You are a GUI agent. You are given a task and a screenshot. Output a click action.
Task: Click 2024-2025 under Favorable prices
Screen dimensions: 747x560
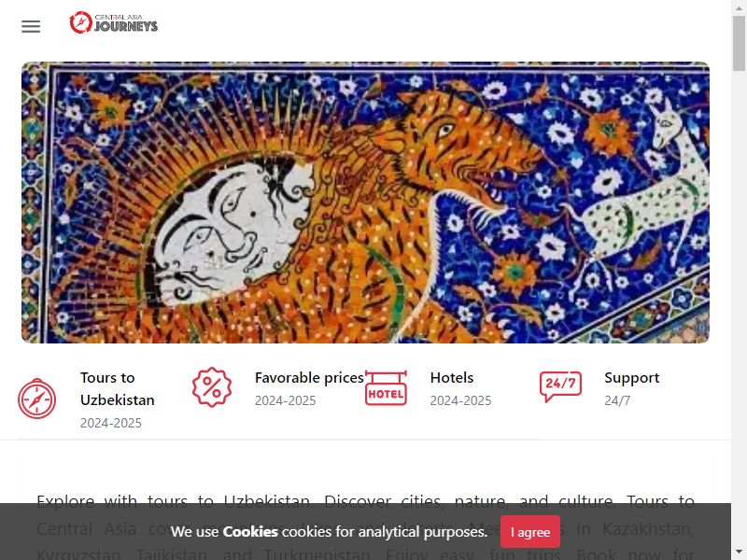pos(286,400)
